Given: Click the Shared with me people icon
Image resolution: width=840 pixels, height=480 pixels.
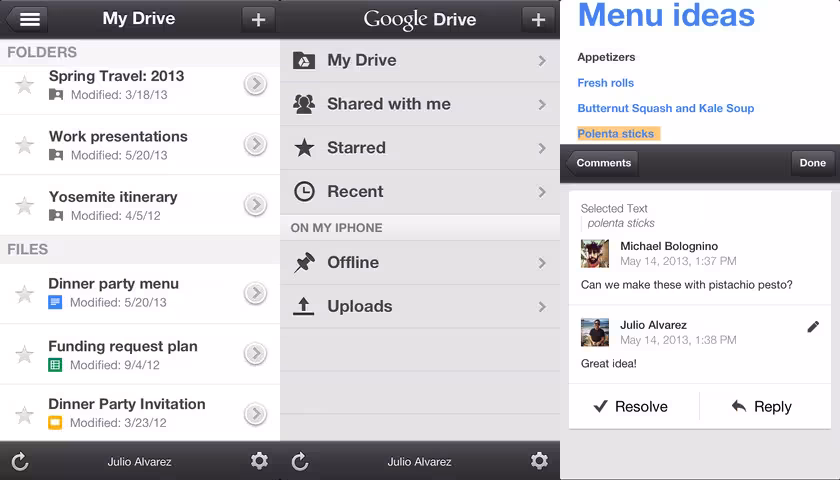Looking at the screenshot, I should tap(304, 104).
